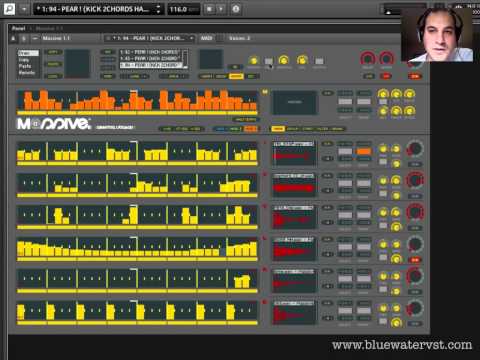Switch to the Massive 1.1 tab beside Panel
Screen dimensions: 480x360
(49, 28)
